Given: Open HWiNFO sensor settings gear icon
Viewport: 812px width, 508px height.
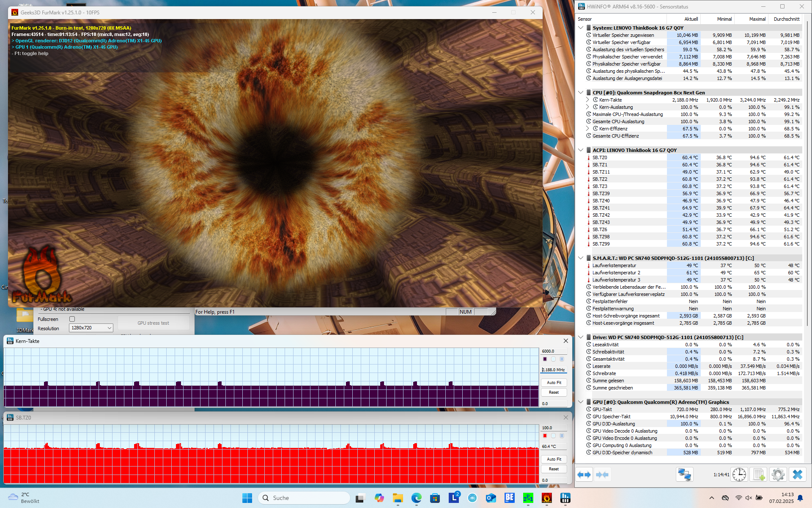Looking at the screenshot, I should (x=778, y=475).
